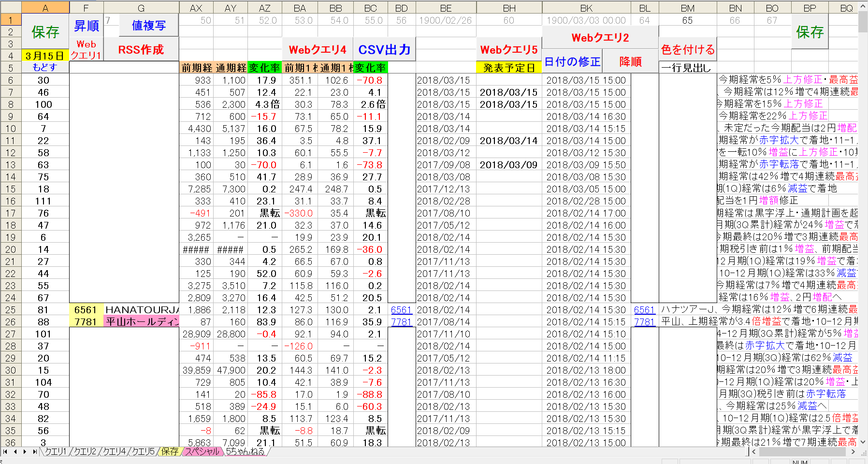Select the 3月15日 date cell
This screenshot has height=464, width=868.
45,56
